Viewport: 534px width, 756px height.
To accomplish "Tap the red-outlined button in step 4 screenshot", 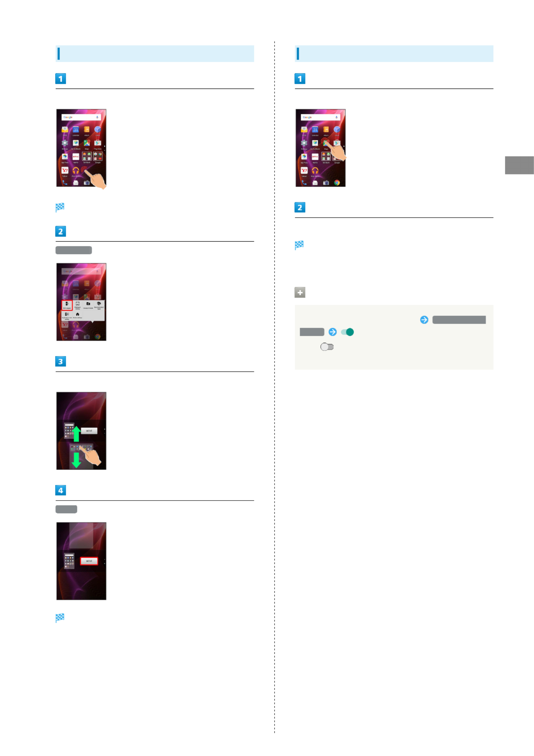I will (89, 561).
